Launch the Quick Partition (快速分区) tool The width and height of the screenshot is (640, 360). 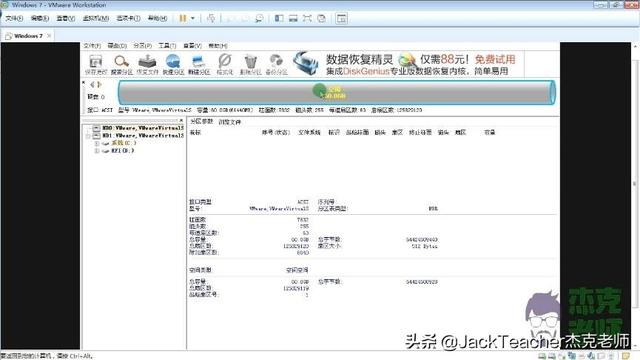click(x=173, y=64)
